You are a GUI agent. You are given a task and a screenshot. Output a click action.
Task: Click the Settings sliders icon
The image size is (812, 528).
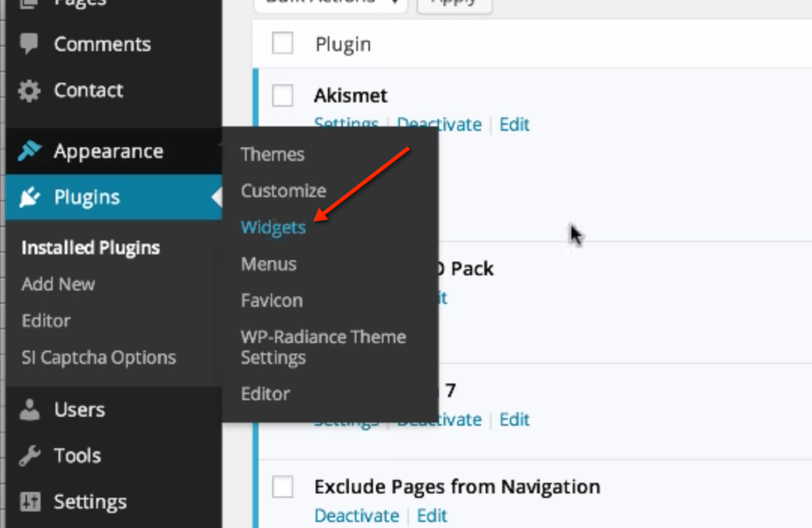[29, 502]
